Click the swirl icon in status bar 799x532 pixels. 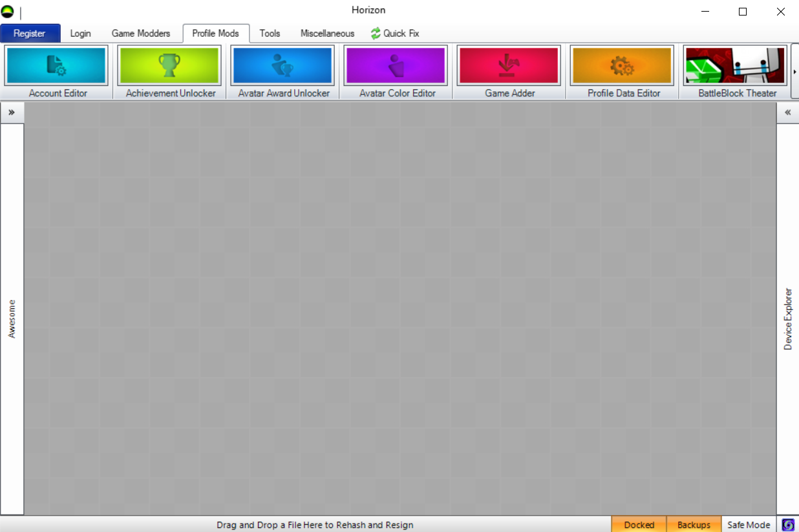pyautogui.click(x=788, y=525)
